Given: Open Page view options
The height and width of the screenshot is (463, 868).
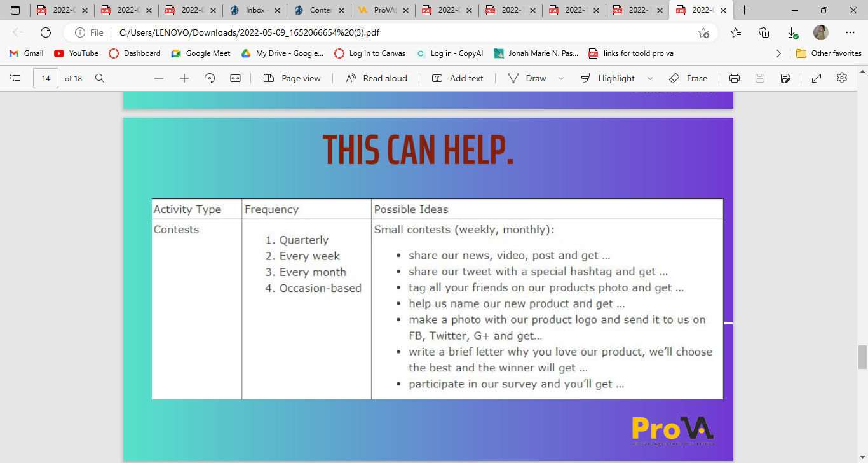Looking at the screenshot, I should pos(292,78).
